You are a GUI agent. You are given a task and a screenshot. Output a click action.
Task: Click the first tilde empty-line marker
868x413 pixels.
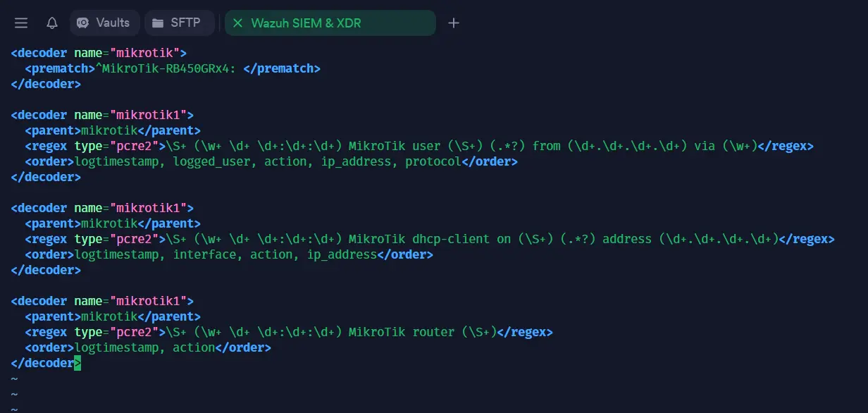coord(14,379)
